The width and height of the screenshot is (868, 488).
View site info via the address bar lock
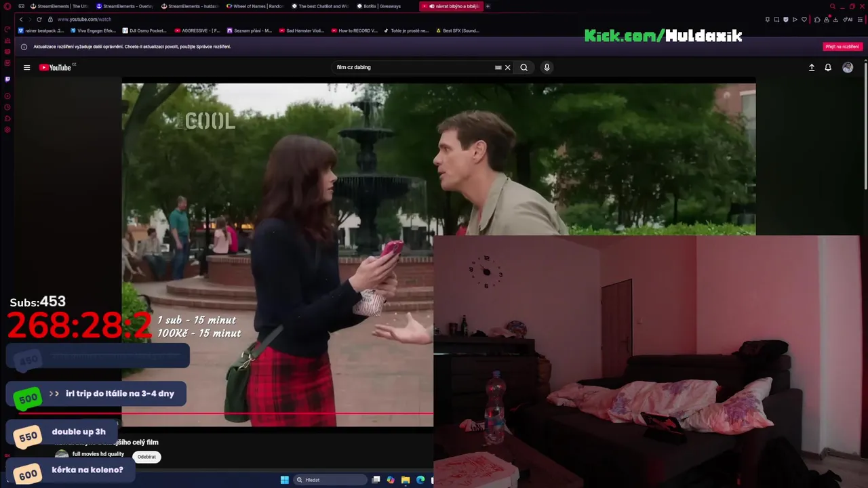pyautogui.click(x=50, y=19)
